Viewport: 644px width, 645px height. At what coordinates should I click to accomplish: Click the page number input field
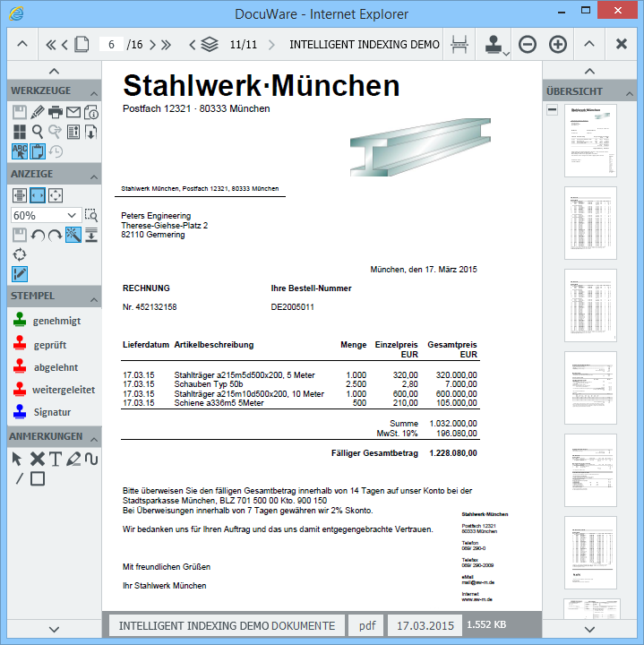pyautogui.click(x=112, y=44)
